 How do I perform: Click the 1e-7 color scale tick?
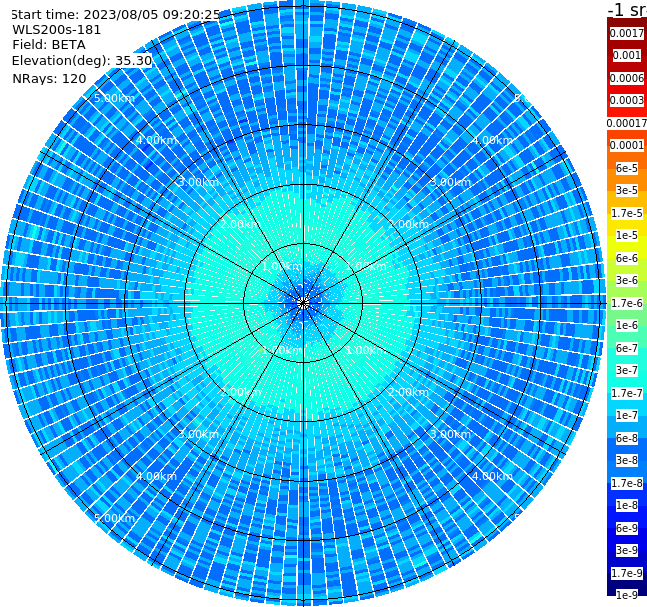(x=627, y=415)
